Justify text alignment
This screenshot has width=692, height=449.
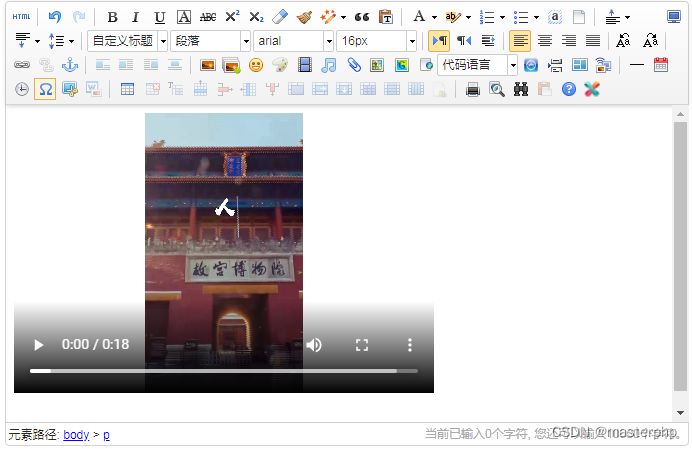coord(593,41)
